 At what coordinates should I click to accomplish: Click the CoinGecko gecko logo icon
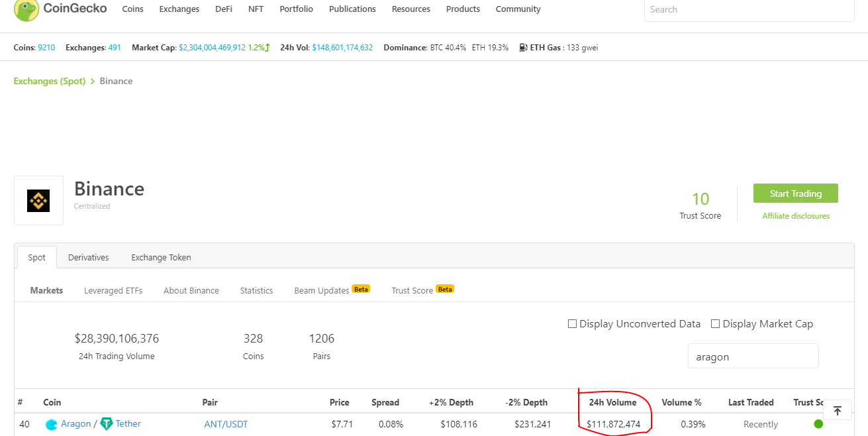click(x=26, y=9)
